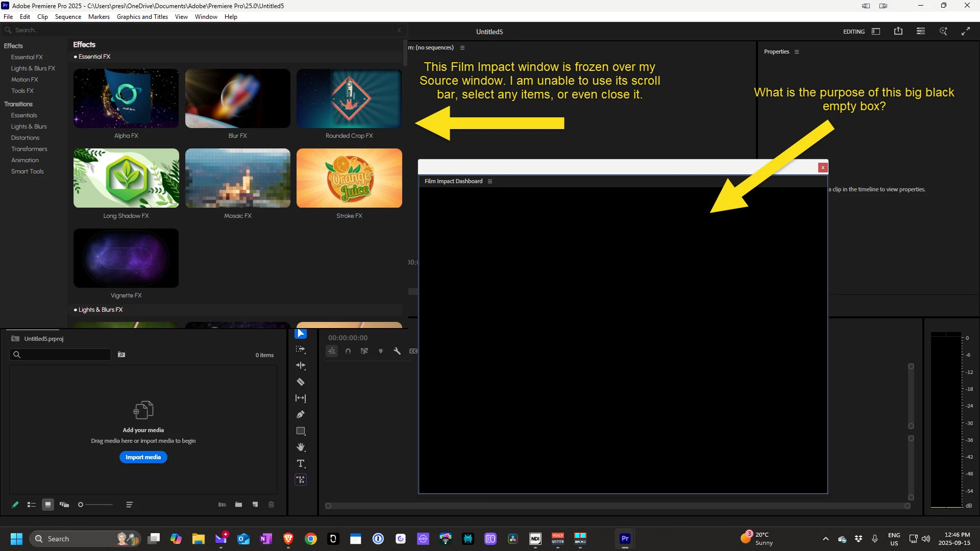Select the Hand tool
Image resolution: width=980 pixels, height=551 pixels.
[301, 447]
